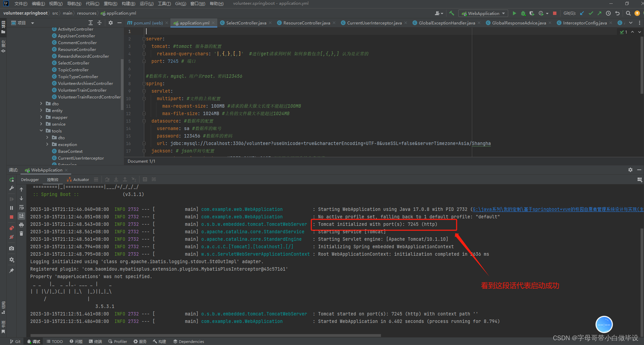Open the project view mode dropdown
This screenshot has height=345, width=644.
coord(33,23)
